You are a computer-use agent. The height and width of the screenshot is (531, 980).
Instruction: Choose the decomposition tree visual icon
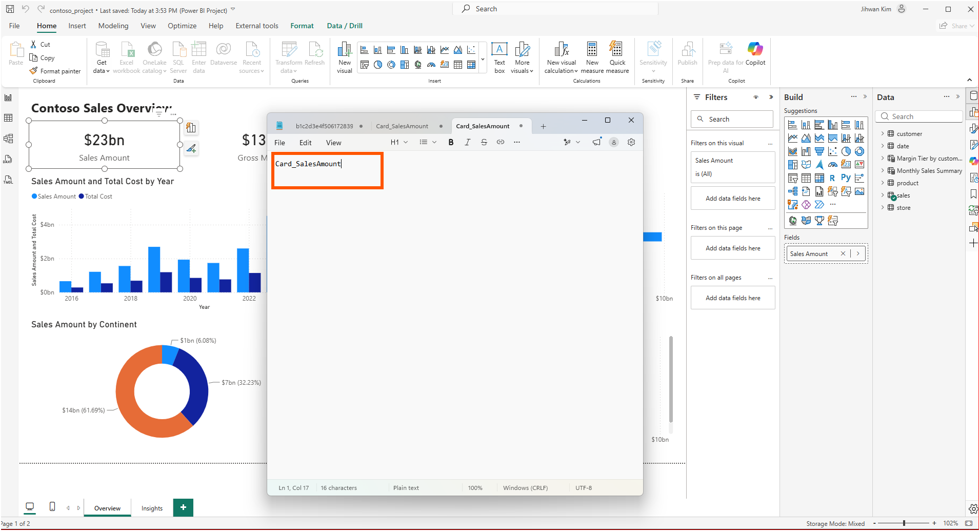click(x=793, y=191)
